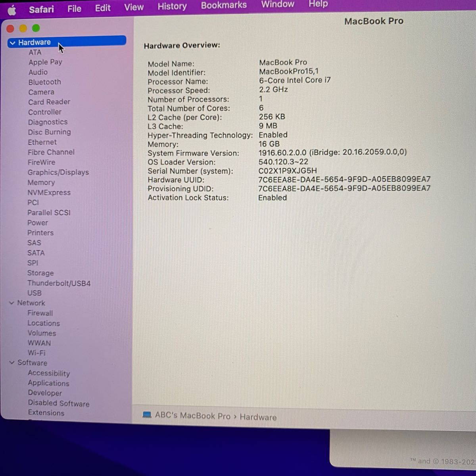Select Extensions under Software
Screen dimensions: 476x476
pyautogui.click(x=46, y=413)
